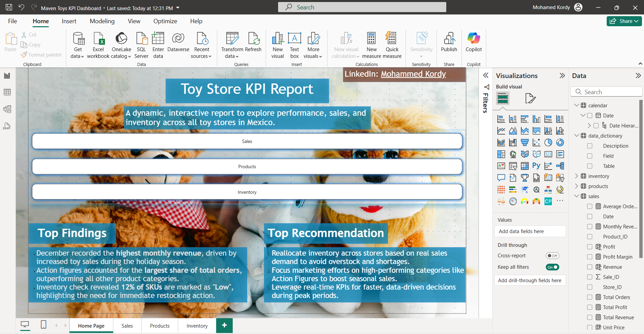The image size is (644, 334).
Task: Switch to Table view in left sidebar
Action: pos(7,92)
